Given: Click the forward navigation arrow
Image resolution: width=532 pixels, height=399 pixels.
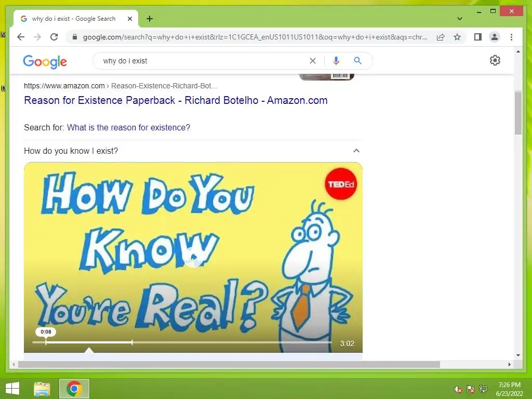Looking at the screenshot, I should coord(37,37).
